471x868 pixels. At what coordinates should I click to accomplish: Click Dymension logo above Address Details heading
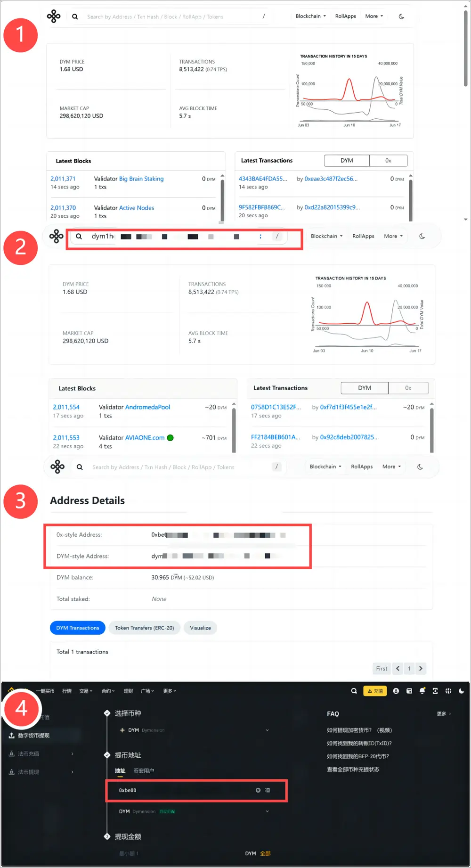coord(57,467)
